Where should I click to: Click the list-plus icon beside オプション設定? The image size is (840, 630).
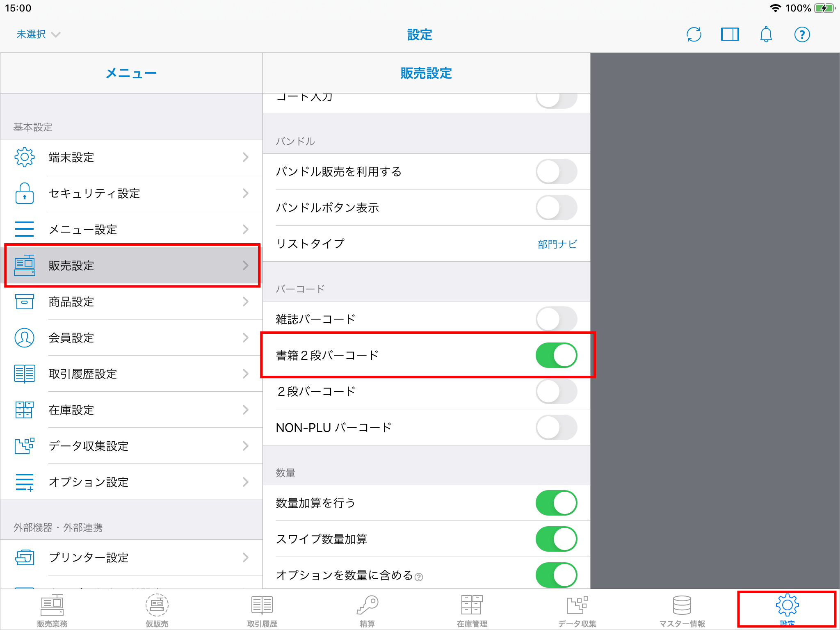[25, 482]
